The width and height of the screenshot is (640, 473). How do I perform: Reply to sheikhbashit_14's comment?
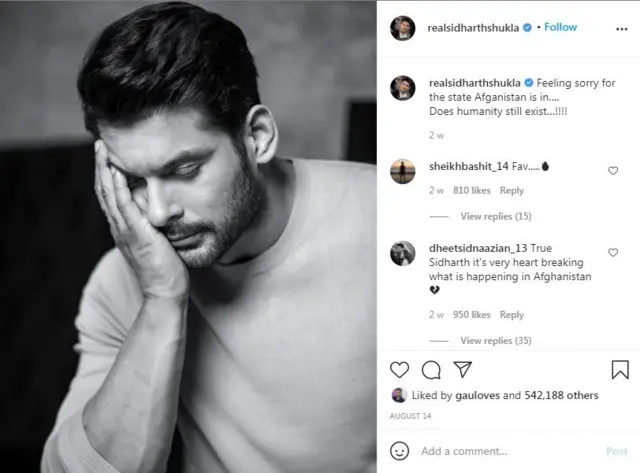click(x=511, y=191)
